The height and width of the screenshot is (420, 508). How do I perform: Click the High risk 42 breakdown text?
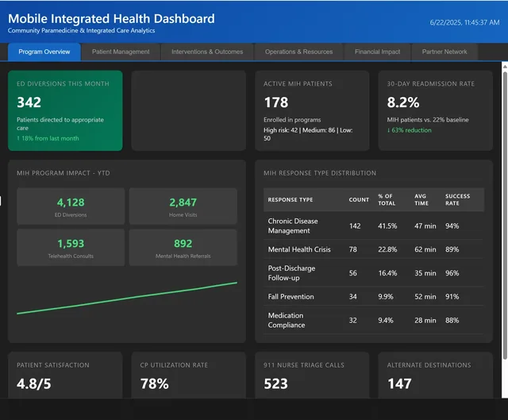point(308,134)
